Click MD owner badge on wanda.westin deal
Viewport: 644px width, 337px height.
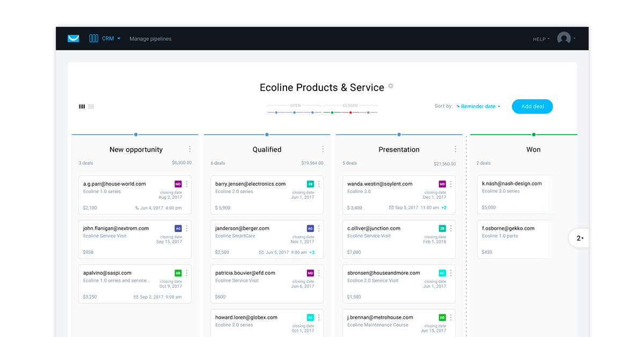coord(442,184)
